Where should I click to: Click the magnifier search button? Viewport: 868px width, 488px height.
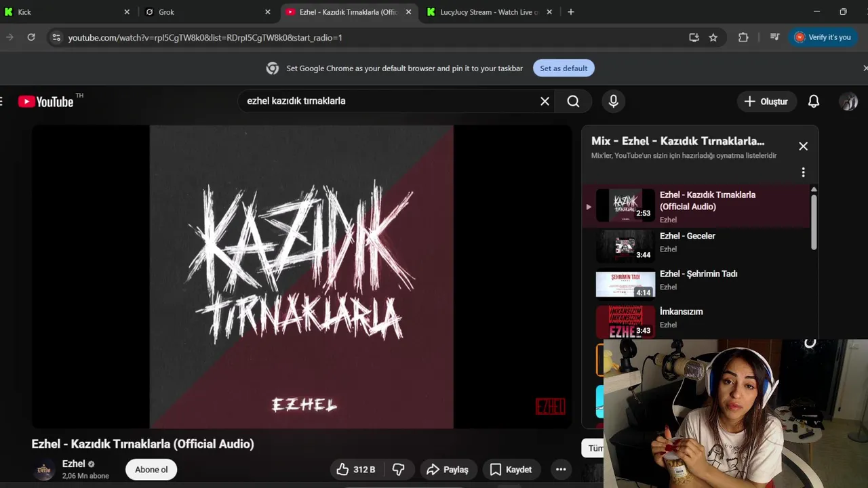click(573, 101)
